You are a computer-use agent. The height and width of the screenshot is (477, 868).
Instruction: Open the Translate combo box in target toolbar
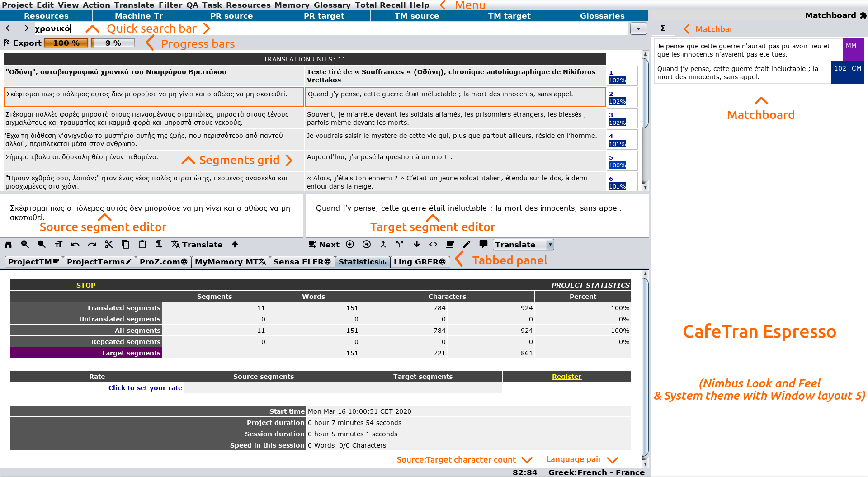click(x=524, y=245)
